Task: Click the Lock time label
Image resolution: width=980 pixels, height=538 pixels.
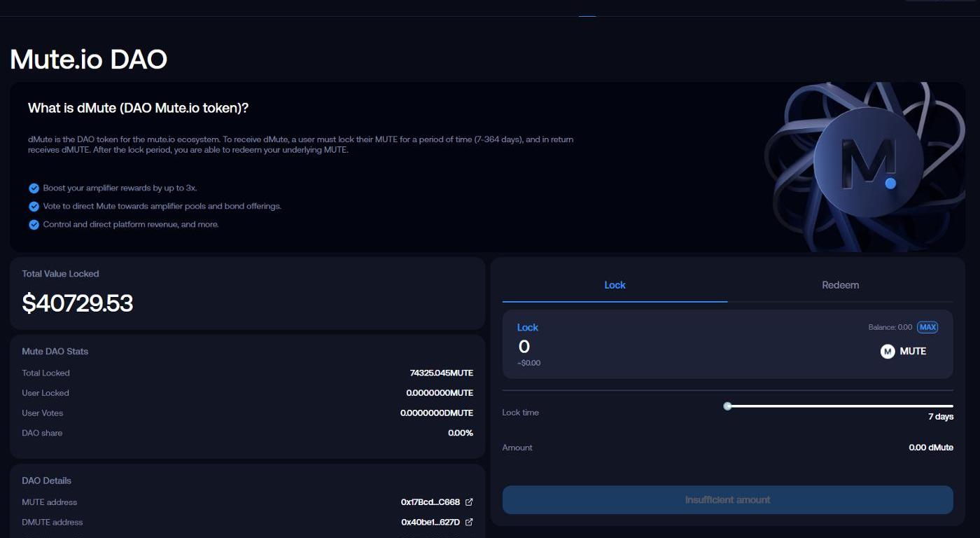Action: tap(521, 413)
